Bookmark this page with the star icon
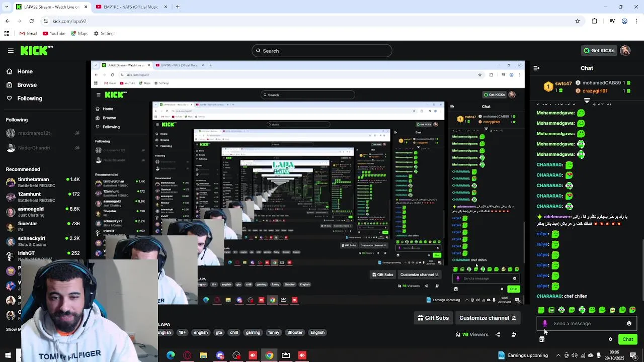This screenshot has height=362, width=644. pyautogui.click(x=578, y=21)
